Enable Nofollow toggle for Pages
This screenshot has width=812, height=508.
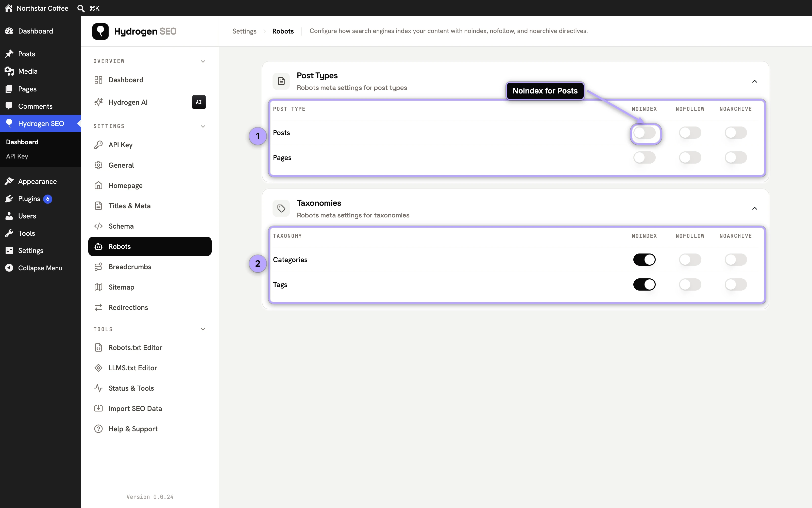click(690, 157)
